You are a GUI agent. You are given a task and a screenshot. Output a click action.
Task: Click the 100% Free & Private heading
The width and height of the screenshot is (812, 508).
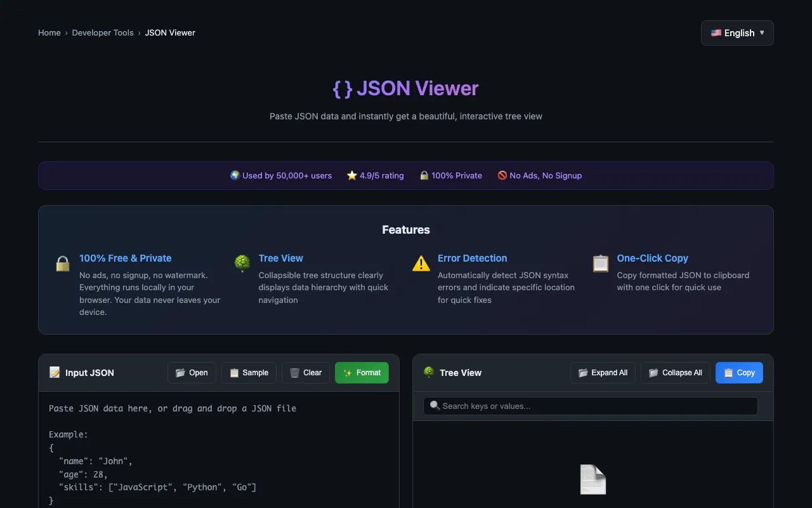point(126,258)
